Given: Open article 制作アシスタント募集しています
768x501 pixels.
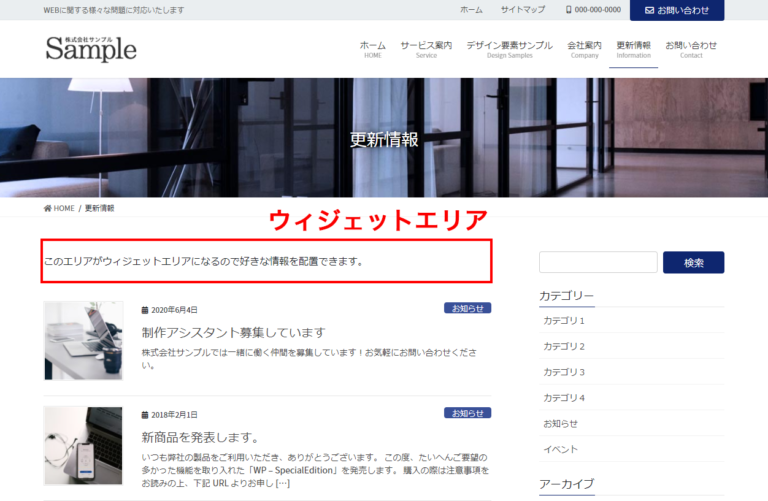Looking at the screenshot, I should tap(233, 332).
